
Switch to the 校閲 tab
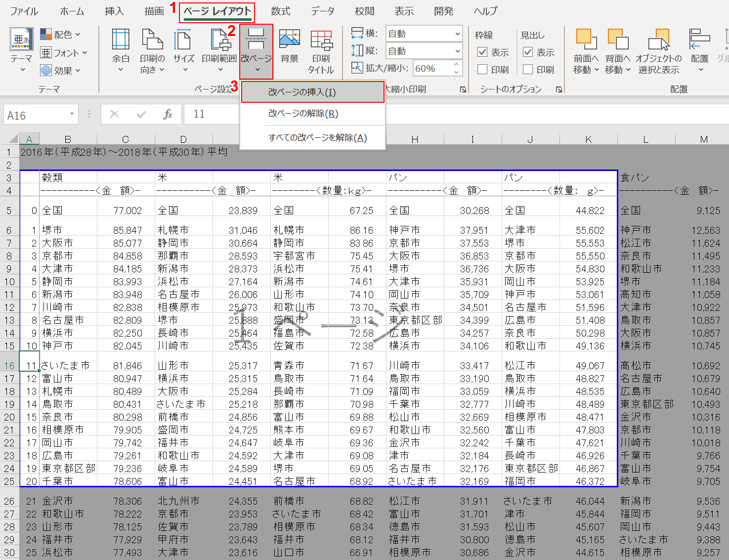[x=365, y=11]
